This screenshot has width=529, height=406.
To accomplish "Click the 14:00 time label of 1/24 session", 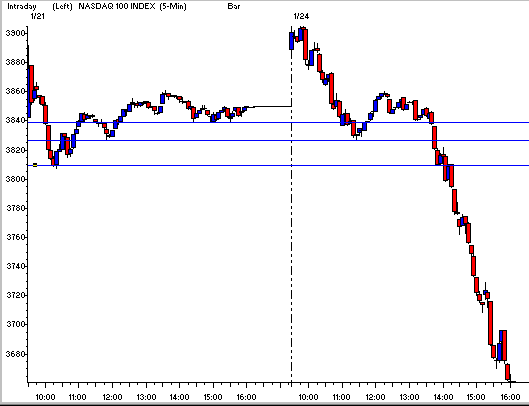I will (443, 397).
